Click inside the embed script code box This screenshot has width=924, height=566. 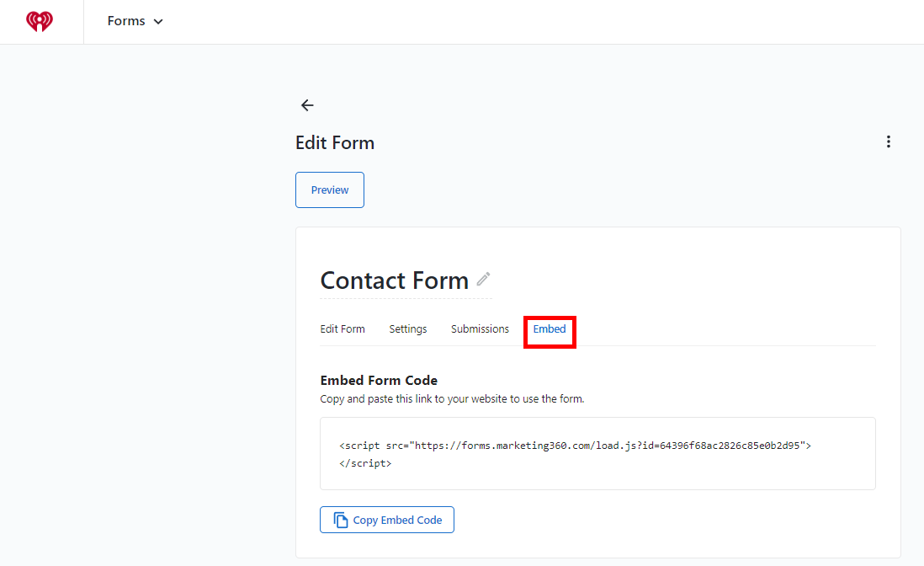pos(597,453)
